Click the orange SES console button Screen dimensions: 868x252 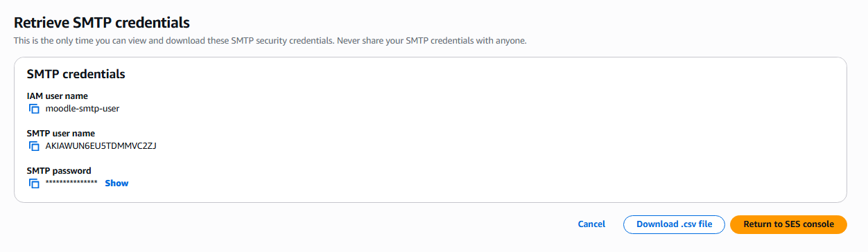[x=788, y=224]
